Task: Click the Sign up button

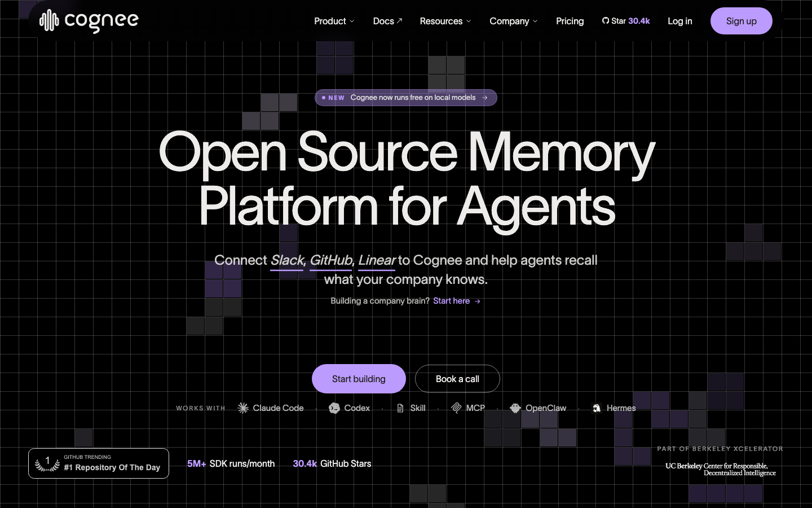Action: [x=742, y=21]
